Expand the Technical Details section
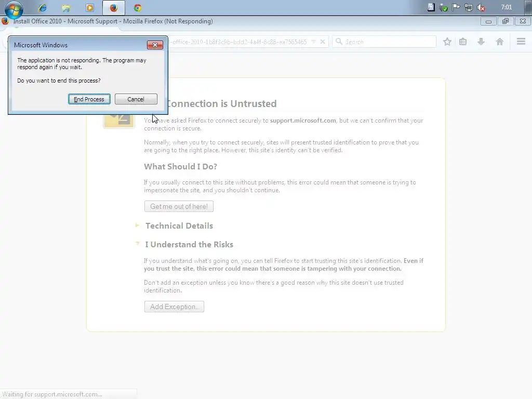532x399 pixels. coord(179,226)
